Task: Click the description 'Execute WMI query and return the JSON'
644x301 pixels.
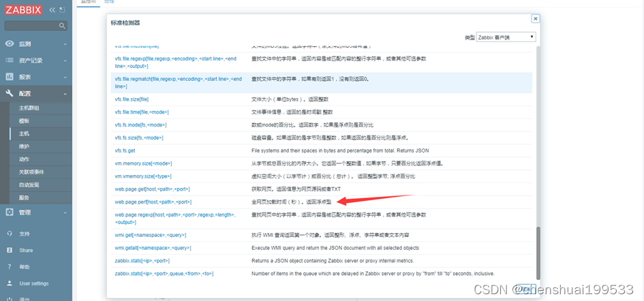Action: click(x=335, y=248)
